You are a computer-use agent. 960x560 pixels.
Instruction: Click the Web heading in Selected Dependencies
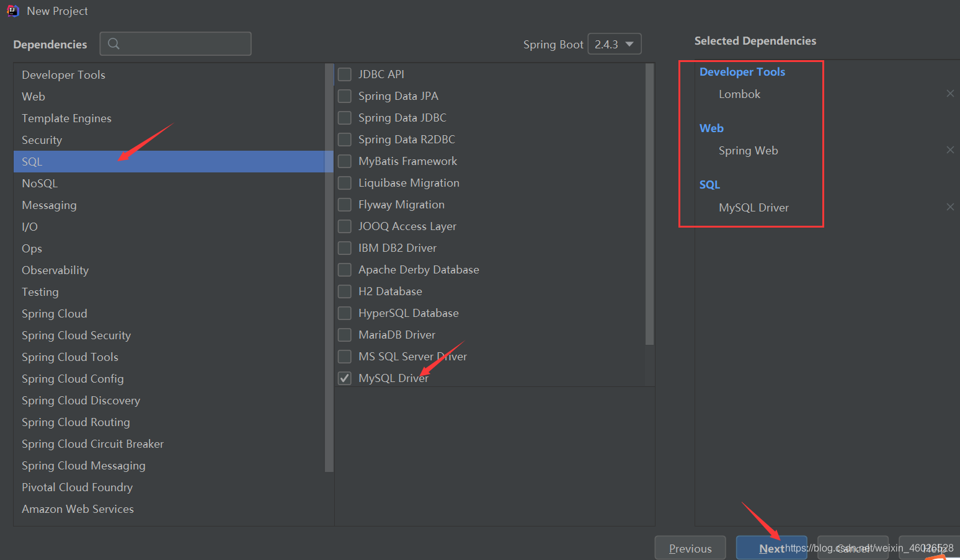point(711,128)
